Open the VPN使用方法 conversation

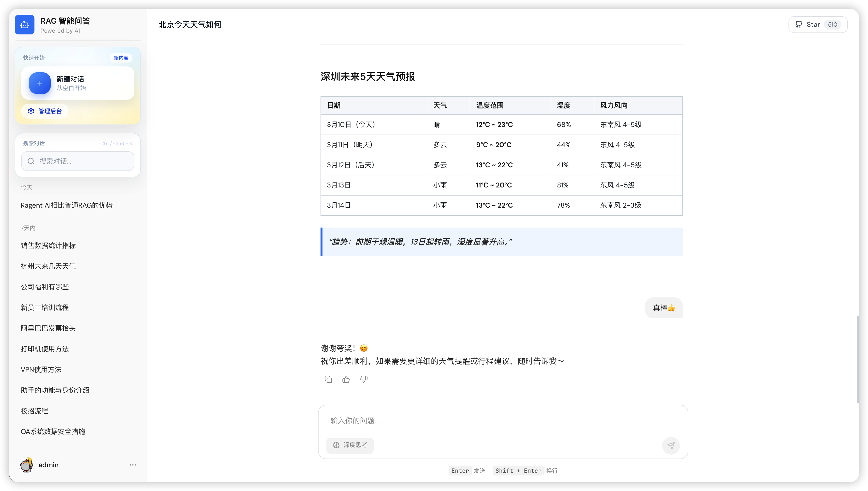pyautogui.click(x=41, y=369)
